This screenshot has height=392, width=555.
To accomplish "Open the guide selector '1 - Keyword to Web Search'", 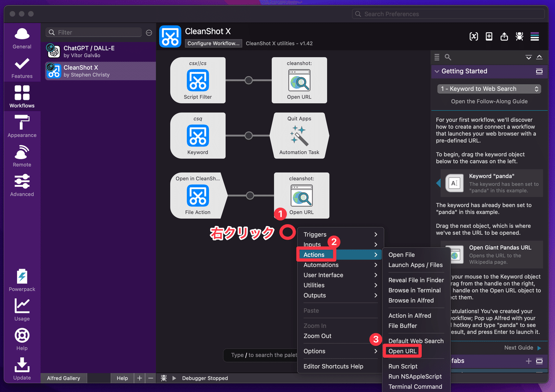I will click(489, 89).
